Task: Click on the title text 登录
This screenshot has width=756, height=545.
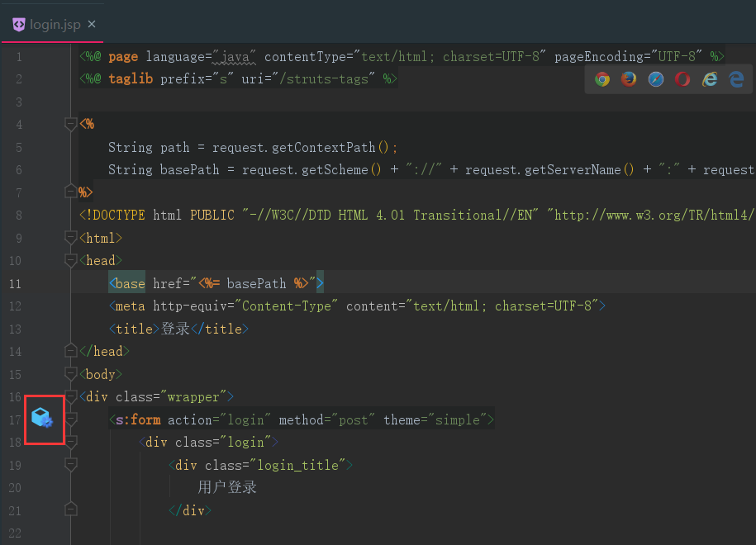Action: click(x=175, y=329)
